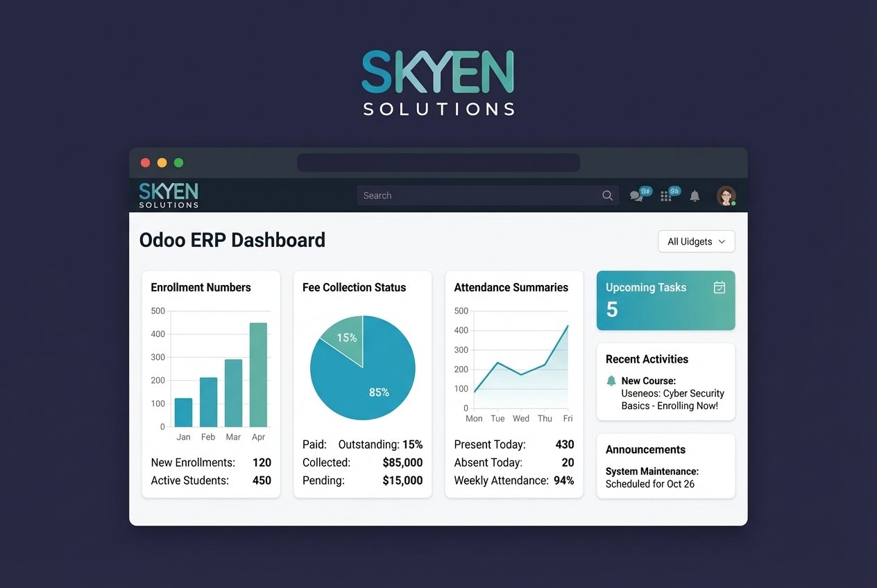Click the Search input field
The height and width of the screenshot is (588, 877).
479,196
